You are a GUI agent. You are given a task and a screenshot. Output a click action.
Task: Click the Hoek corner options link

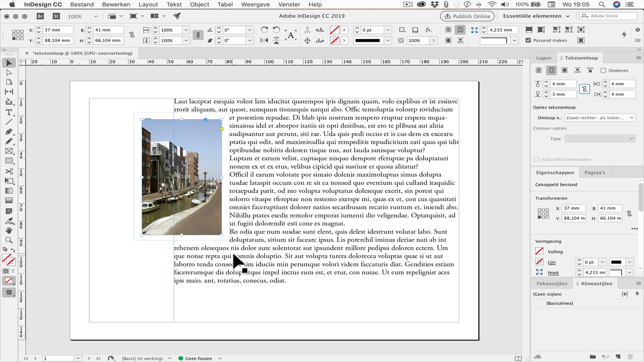click(553, 272)
